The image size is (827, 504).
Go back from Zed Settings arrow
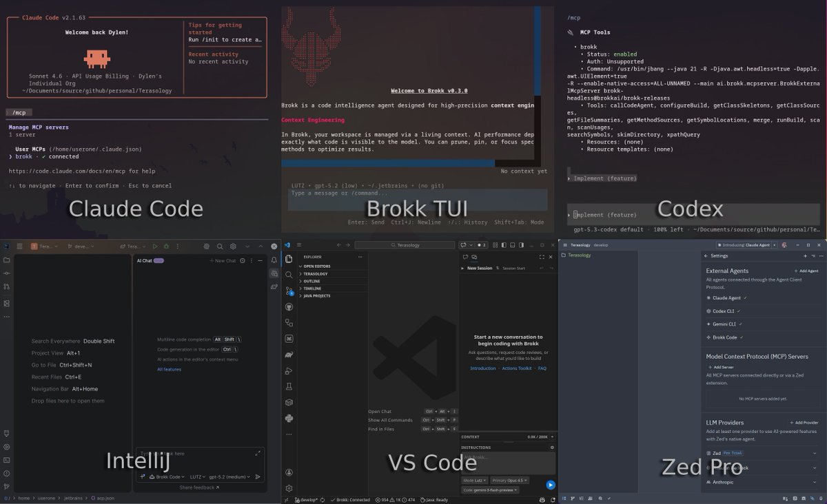pos(706,256)
